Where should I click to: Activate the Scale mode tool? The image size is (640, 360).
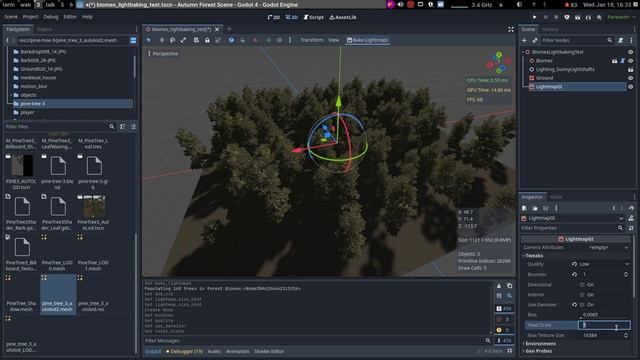183,40
